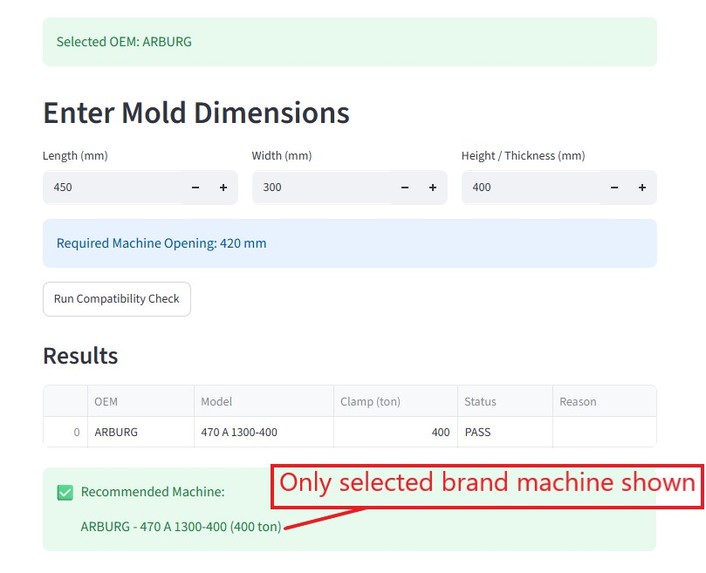
Task: Click the Height / Thickness input field
Action: 531,187
